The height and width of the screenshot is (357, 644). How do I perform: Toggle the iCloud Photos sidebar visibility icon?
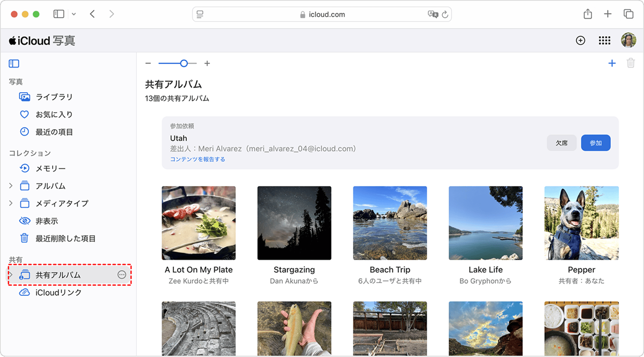tap(14, 64)
